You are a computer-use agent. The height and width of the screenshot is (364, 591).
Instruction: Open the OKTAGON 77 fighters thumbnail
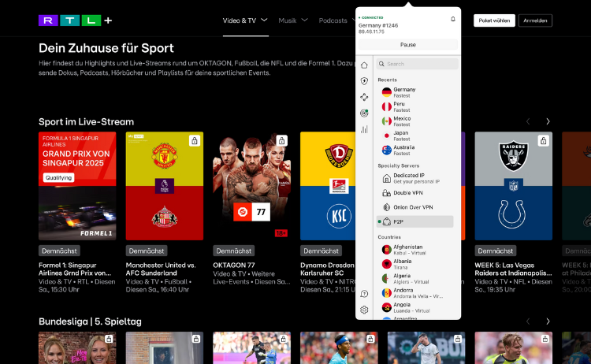252,186
